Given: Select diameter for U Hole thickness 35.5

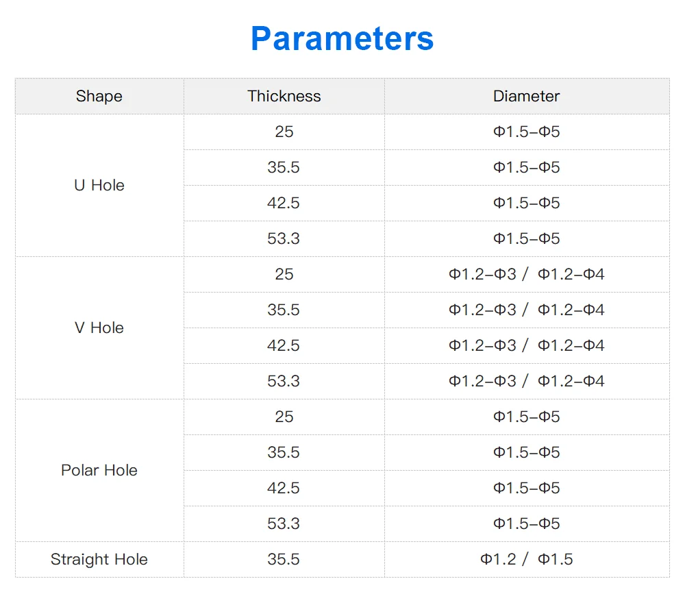Looking at the screenshot, I should pyautogui.click(x=526, y=167).
